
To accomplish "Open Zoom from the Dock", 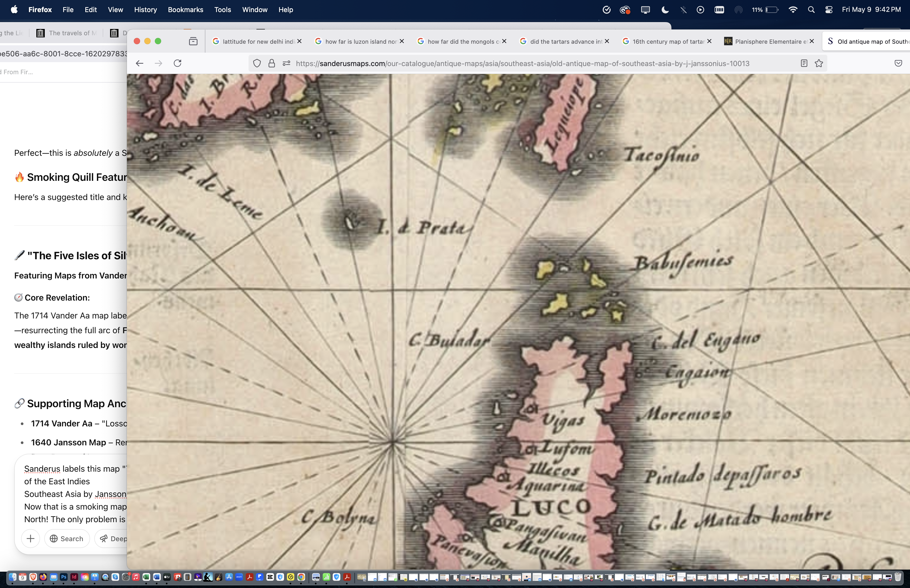I will click(x=239, y=577).
